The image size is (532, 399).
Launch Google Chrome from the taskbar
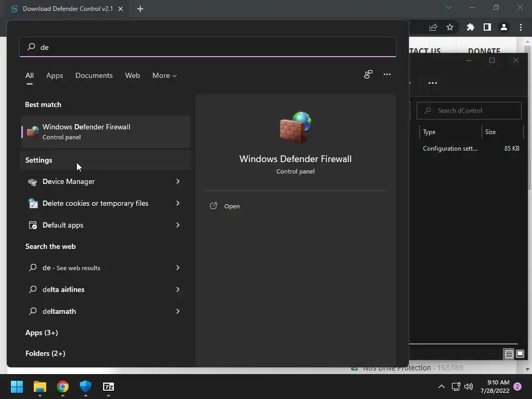tap(63, 387)
